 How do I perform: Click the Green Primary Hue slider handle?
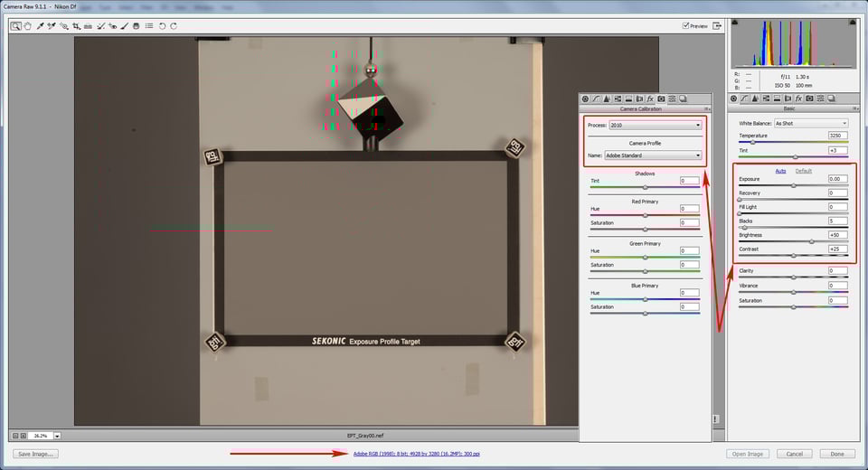645,258
